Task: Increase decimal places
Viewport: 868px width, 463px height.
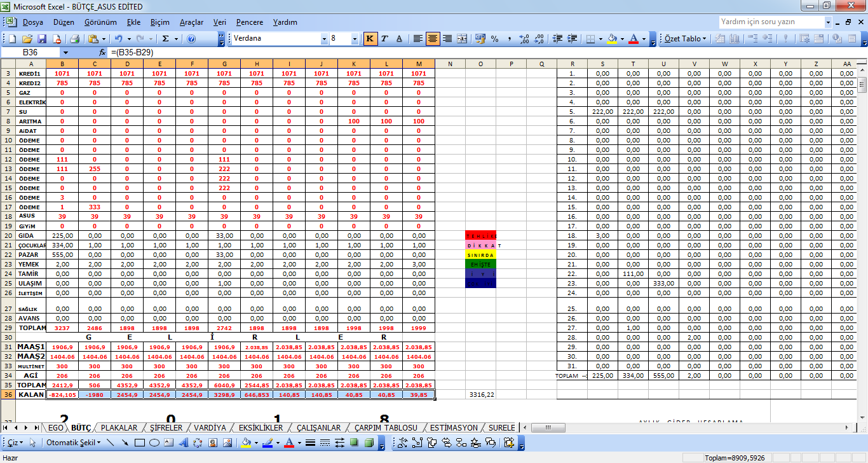Action: 524,39
